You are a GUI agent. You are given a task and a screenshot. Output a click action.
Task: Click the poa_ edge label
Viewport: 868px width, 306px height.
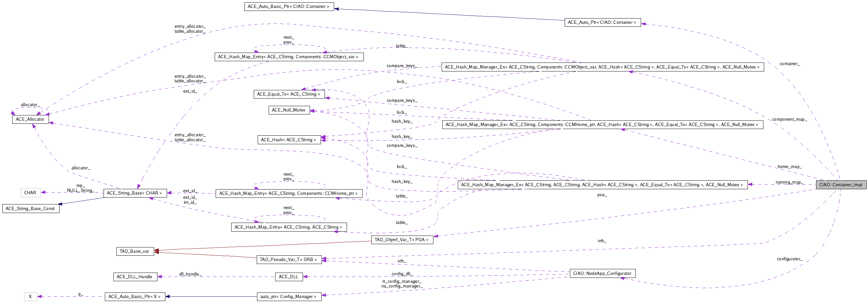click(x=602, y=195)
